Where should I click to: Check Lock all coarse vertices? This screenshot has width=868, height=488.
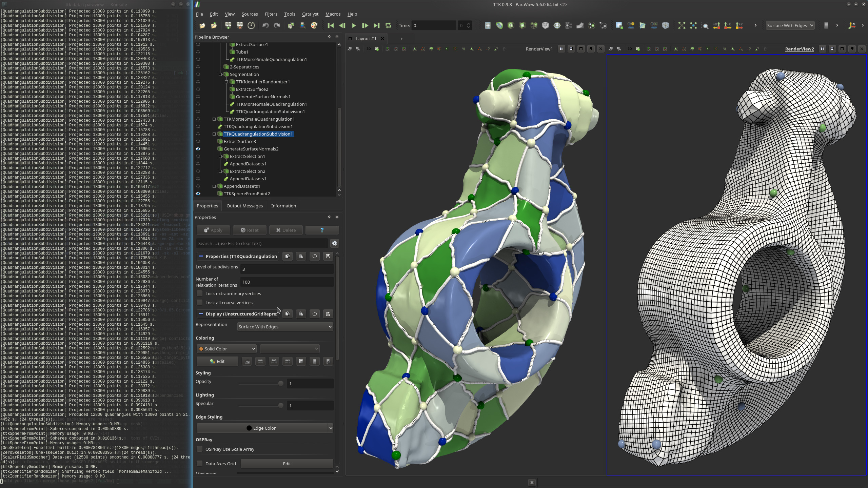(x=200, y=303)
